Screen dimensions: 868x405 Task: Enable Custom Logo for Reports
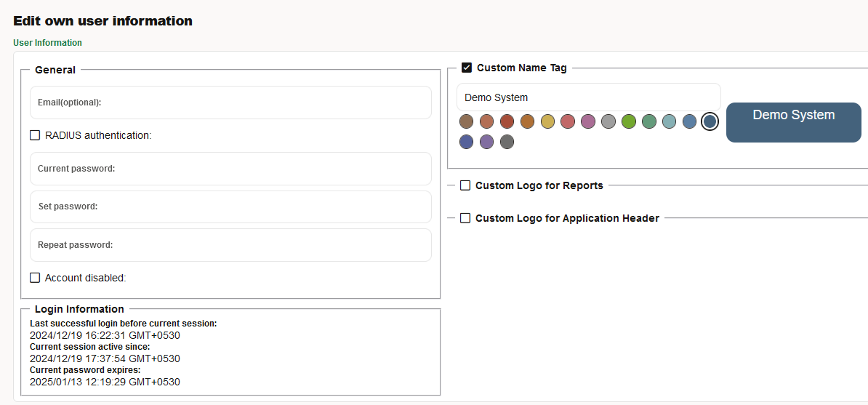coord(465,185)
